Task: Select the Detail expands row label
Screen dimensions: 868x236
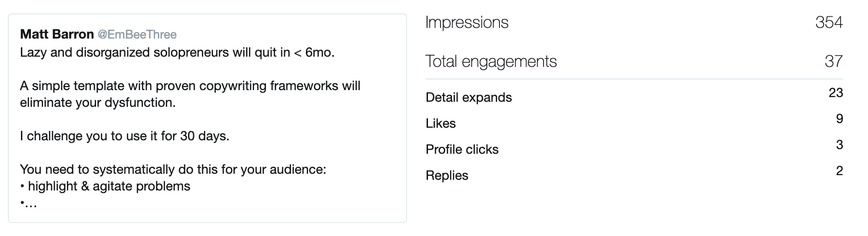Action: coord(469,98)
